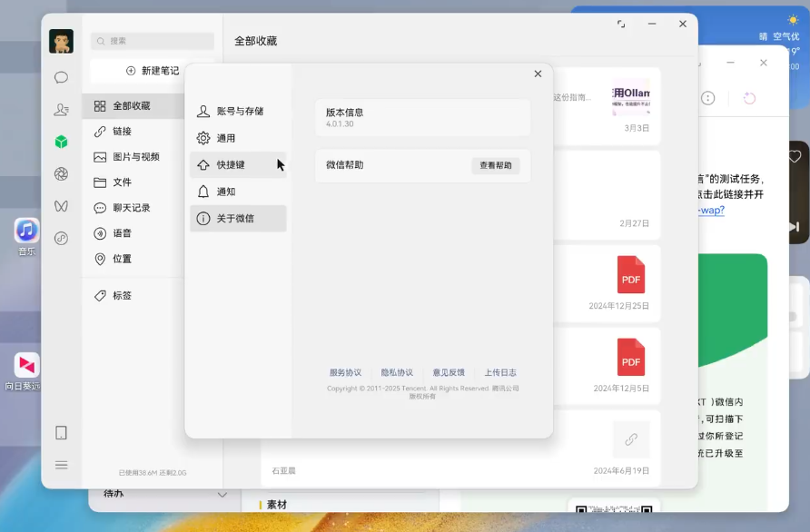810x532 pixels.
Task: Focus the 搜索 field in favorites
Action: pyautogui.click(x=153, y=41)
